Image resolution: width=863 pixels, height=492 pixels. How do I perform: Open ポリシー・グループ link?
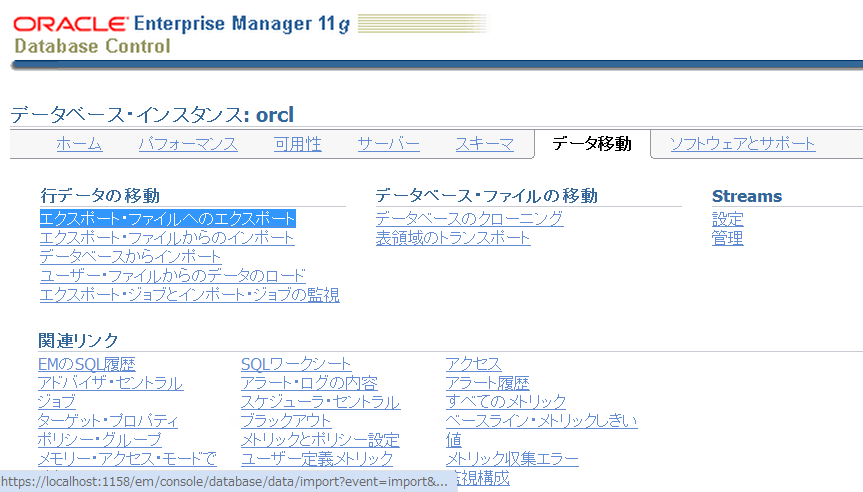click(100, 440)
